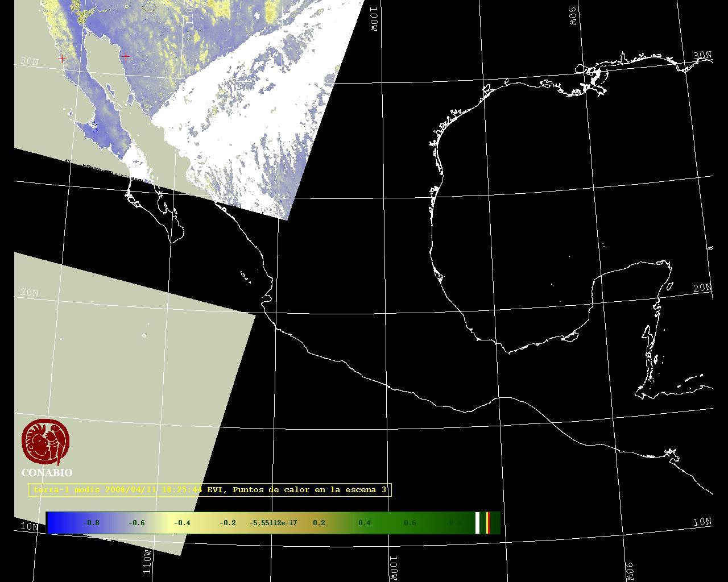728x582 pixels.
Task: Click the 20N latitude label at left edge
Action: [x=30, y=293]
